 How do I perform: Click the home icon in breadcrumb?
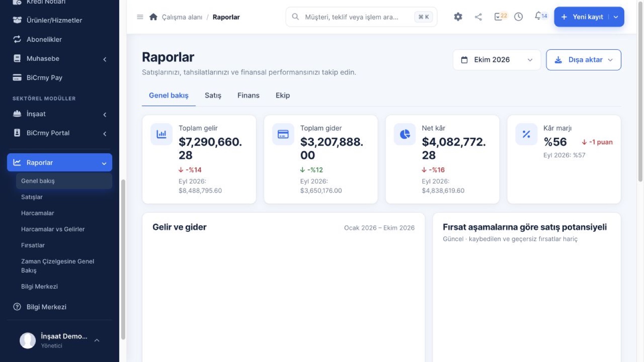153,17
